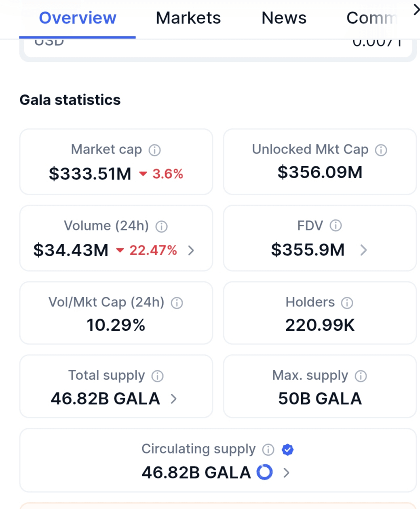Expand Circulating supply details chevron
Image resolution: width=420 pixels, height=509 pixels.
pyautogui.click(x=286, y=473)
